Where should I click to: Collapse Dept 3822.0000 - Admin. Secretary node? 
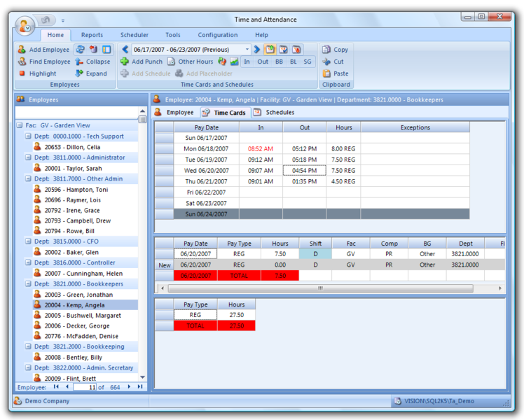coord(28,367)
